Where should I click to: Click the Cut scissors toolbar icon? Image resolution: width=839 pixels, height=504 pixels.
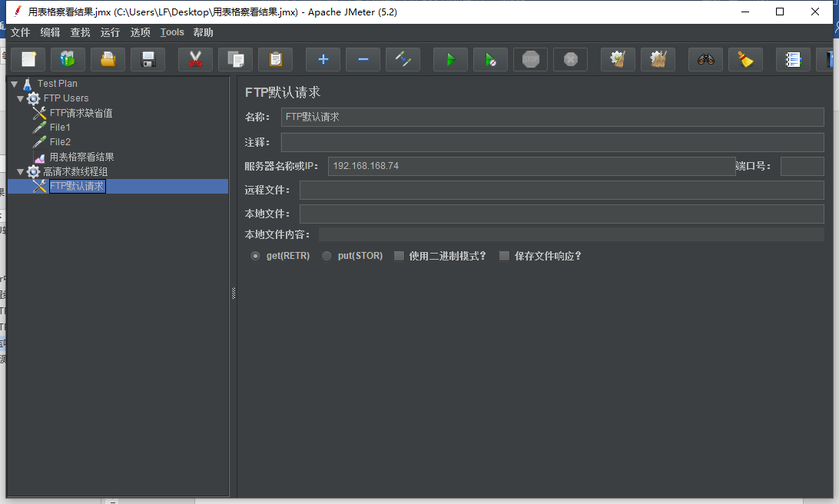[x=195, y=59]
